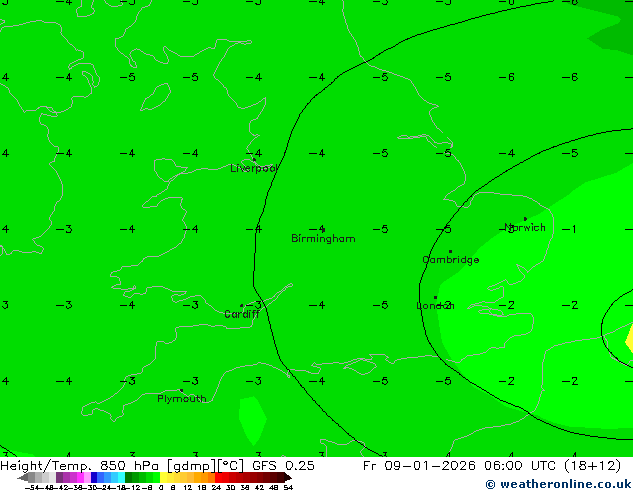This screenshot has height=490, width=634.
Task: Click the gray left arrow end of scale
Action: point(23,477)
